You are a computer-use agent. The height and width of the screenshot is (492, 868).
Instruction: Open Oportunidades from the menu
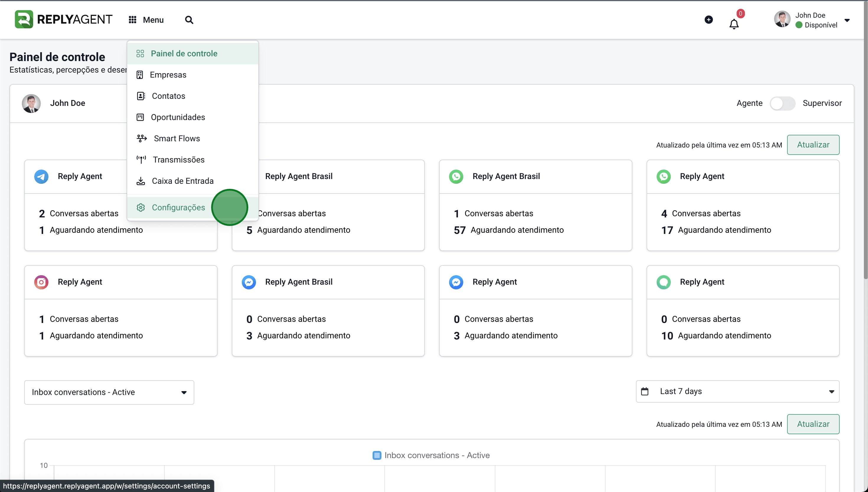(193, 117)
